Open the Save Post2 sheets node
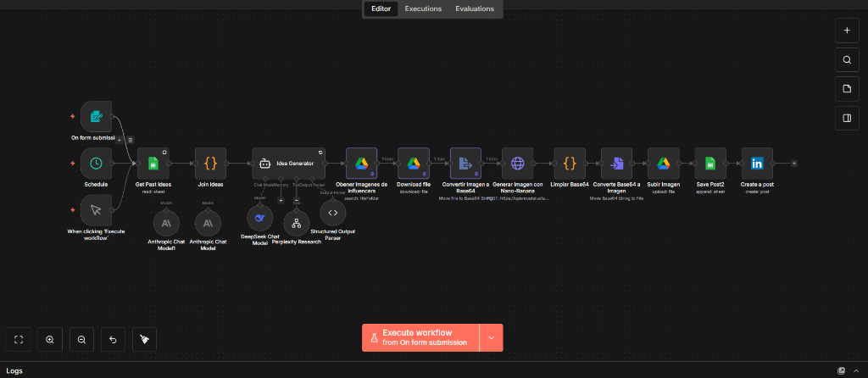Image resolution: width=868 pixels, height=378 pixels. (x=710, y=164)
